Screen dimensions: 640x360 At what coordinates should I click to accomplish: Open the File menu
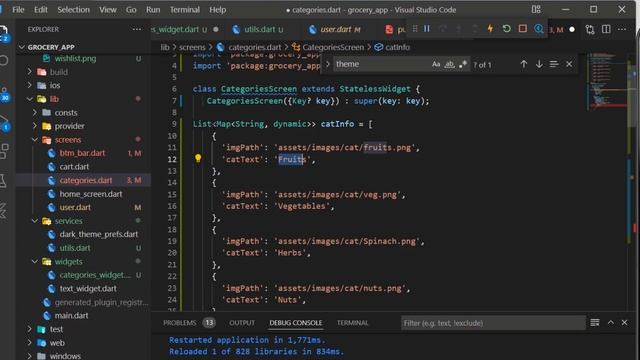[x=18, y=9]
